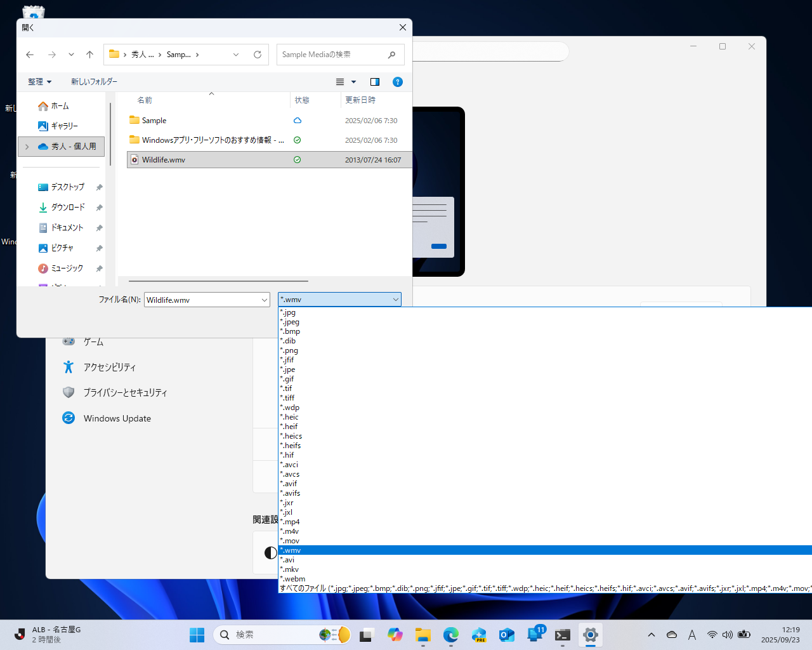Launch Terminal from the taskbar
Image resolution: width=812 pixels, height=650 pixels.
tap(562, 635)
